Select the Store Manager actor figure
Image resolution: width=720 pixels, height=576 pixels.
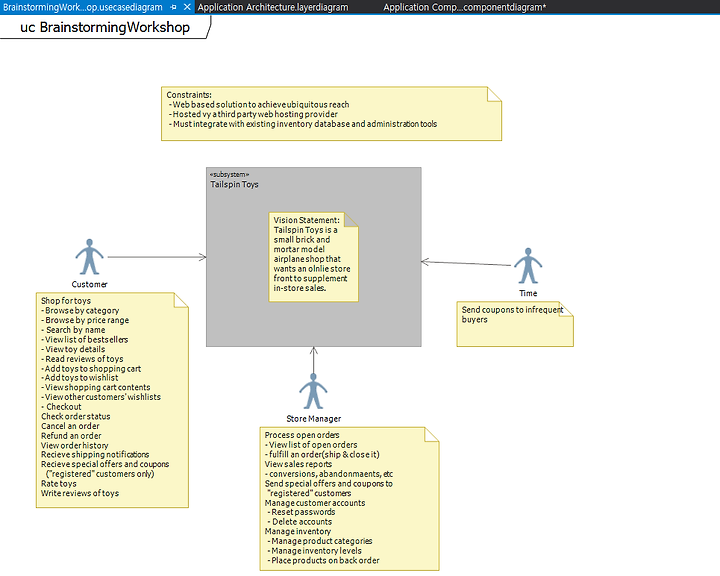point(313,391)
